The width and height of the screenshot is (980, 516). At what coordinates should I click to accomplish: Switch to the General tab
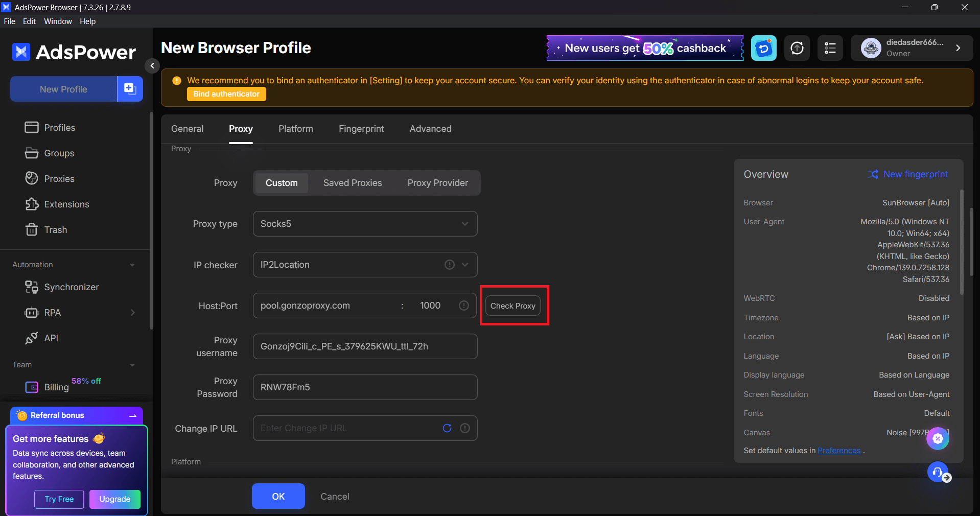point(187,129)
